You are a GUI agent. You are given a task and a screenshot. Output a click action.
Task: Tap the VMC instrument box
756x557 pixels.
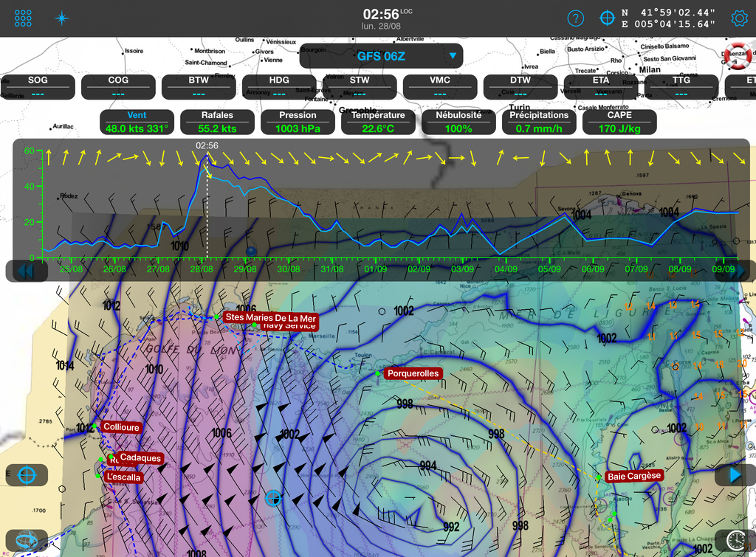[440, 87]
